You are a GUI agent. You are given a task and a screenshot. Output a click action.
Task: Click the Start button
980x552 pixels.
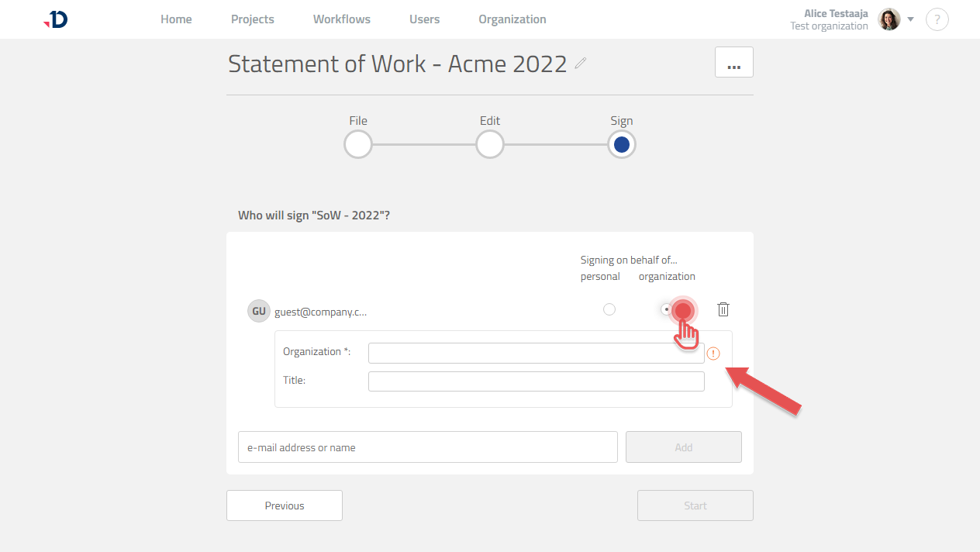click(695, 505)
